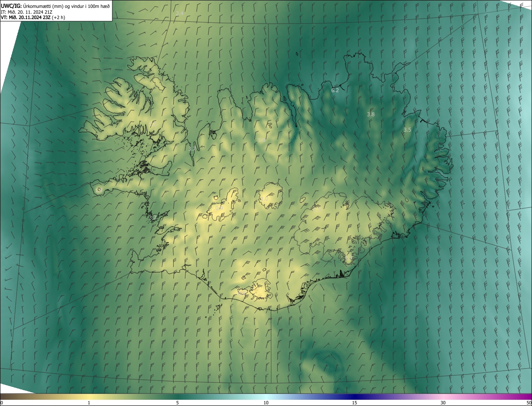532x406 pixels.
Task: Click the 6.2 value label on the north coast
Action: (335, 90)
